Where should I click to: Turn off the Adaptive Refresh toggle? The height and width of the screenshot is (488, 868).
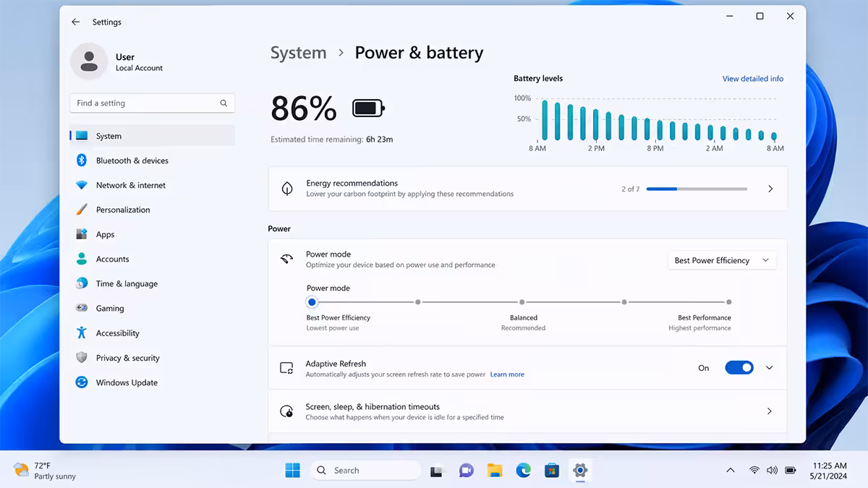(x=739, y=368)
